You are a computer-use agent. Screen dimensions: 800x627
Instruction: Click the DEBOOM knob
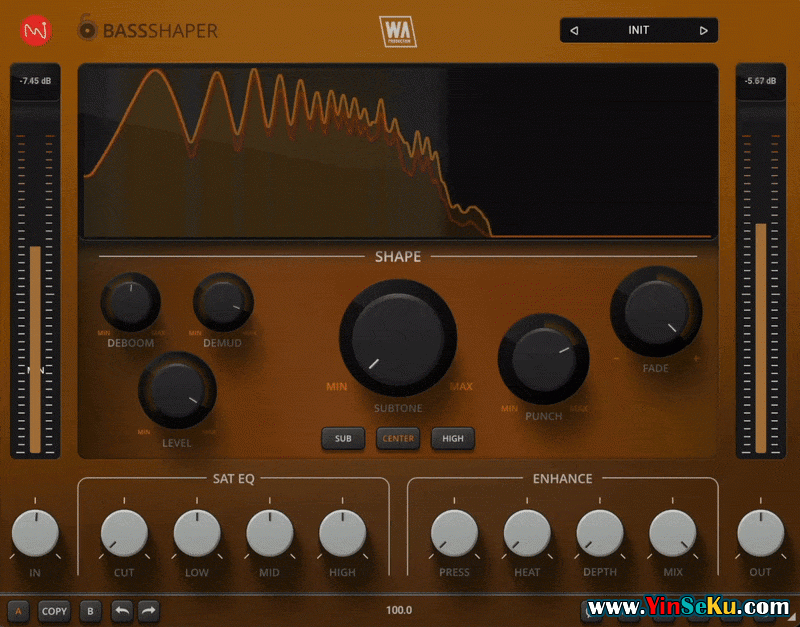130,302
